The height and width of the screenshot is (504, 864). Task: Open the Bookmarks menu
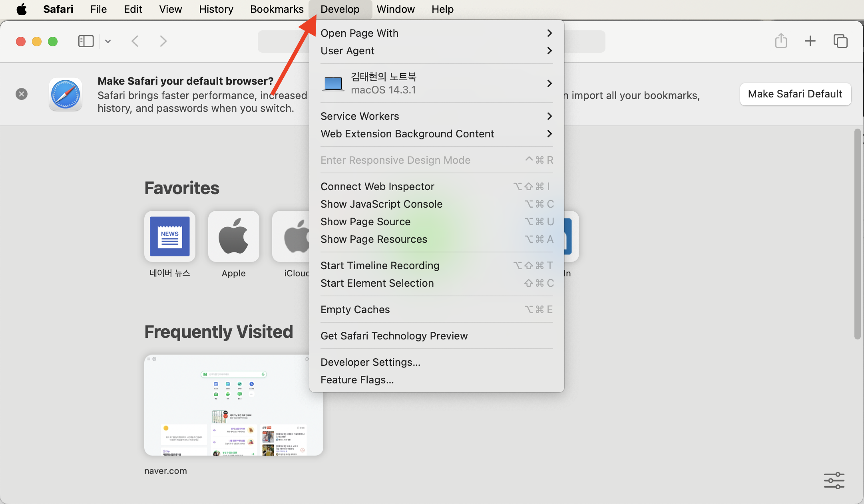click(277, 9)
